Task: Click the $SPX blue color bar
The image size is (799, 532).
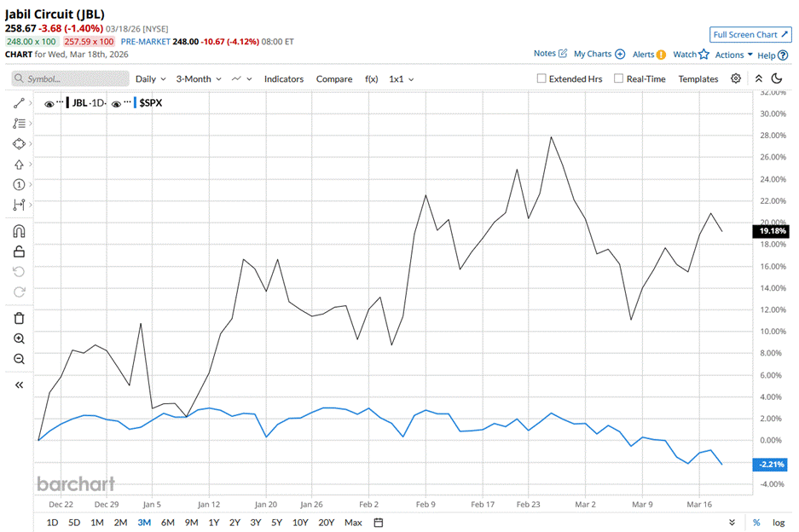Action: (135, 102)
